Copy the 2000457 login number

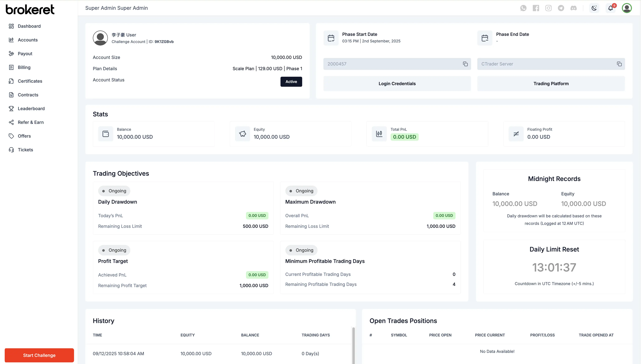(x=465, y=64)
